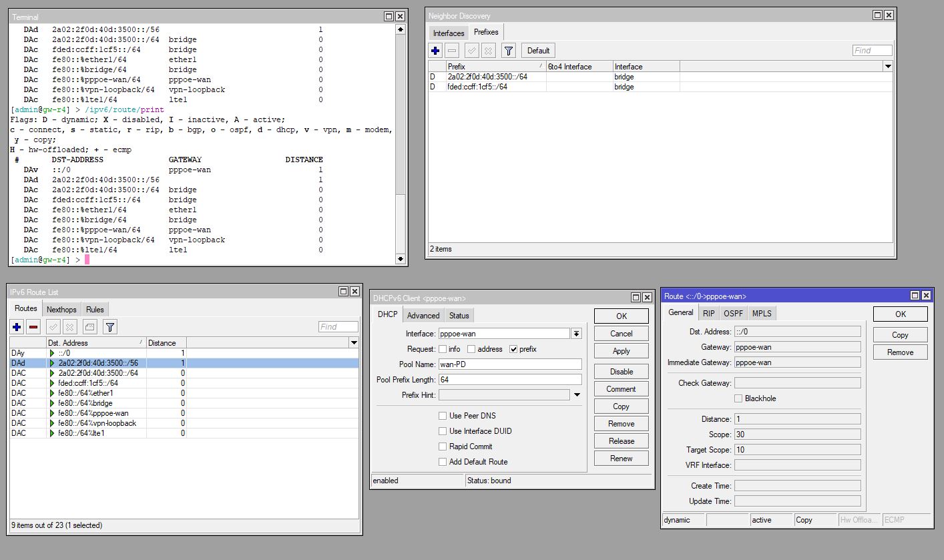Expand the Prefix Hint field arrow
The width and height of the screenshot is (944, 560).
click(577, 395)
